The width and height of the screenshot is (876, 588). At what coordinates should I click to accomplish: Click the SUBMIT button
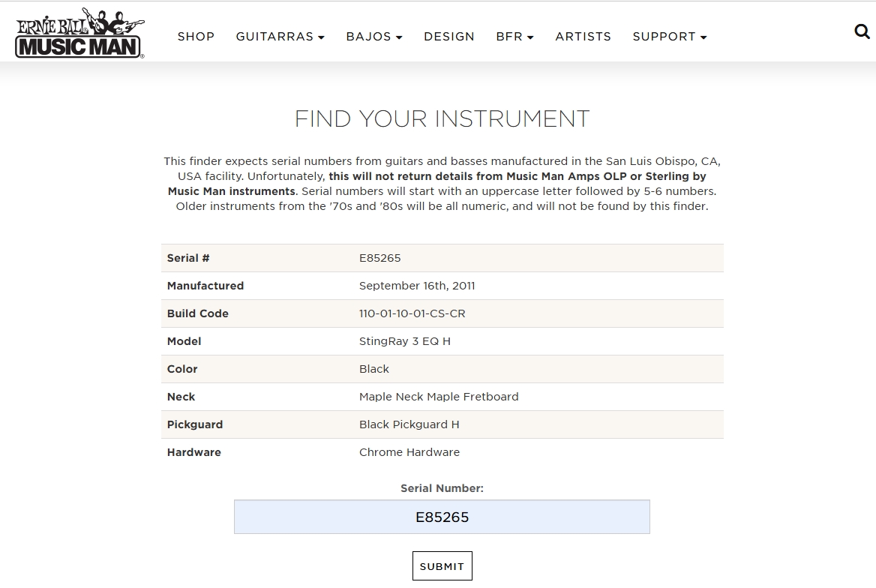tap(442, 566)
